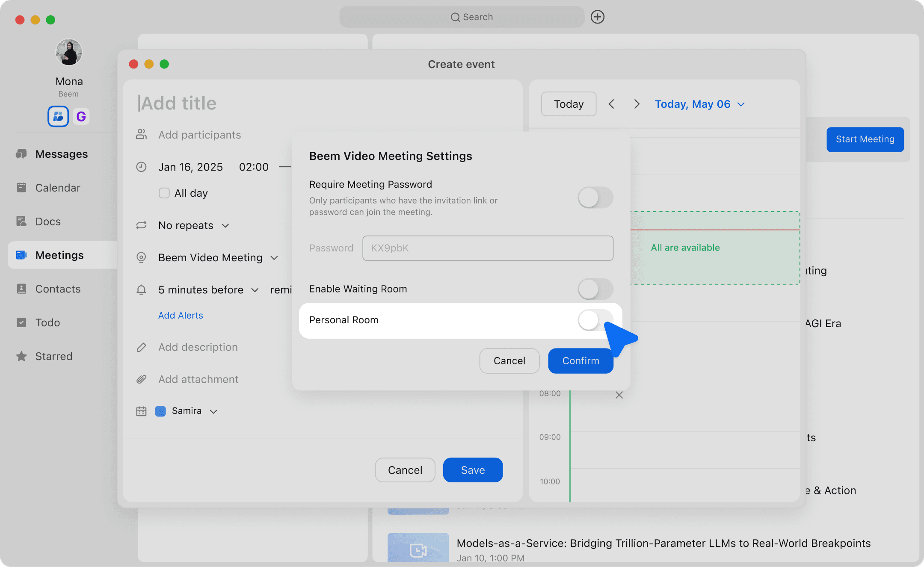Open the 5 minutes before dropdown
Viewport: 924px width, 567px height.
[x=208, y=290]
